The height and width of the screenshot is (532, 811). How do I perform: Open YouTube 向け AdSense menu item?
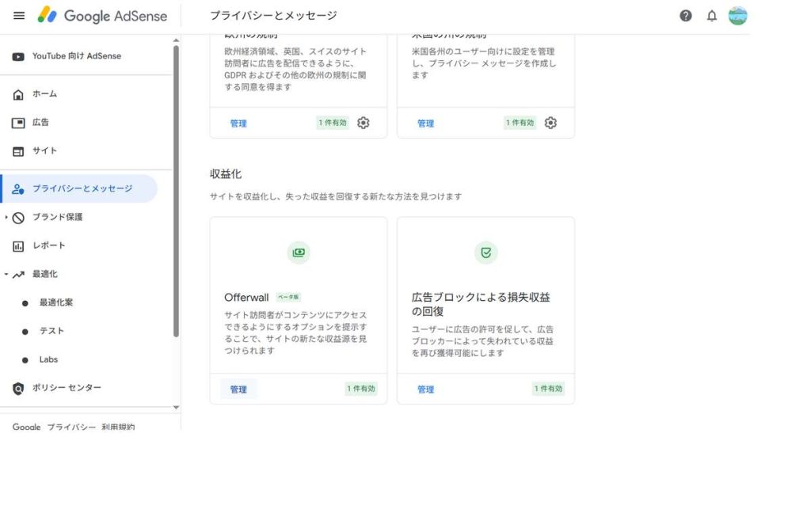point(76,56)
